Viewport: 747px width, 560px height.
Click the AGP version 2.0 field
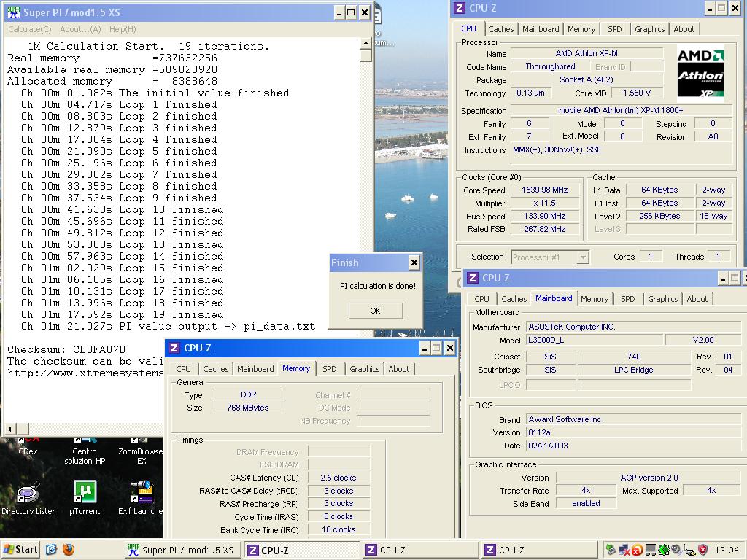tap(649, 478)
